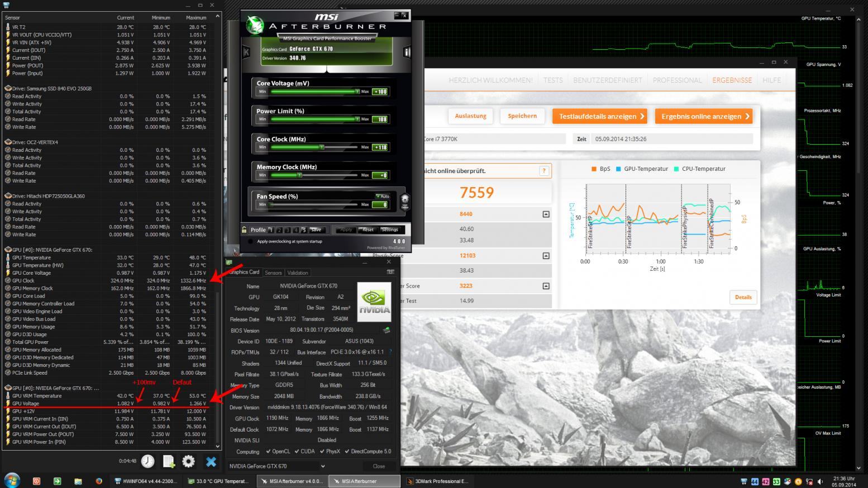
Task: Open the Afterburner Settings button
Action: pyautogui.click(x=389, y=229)
